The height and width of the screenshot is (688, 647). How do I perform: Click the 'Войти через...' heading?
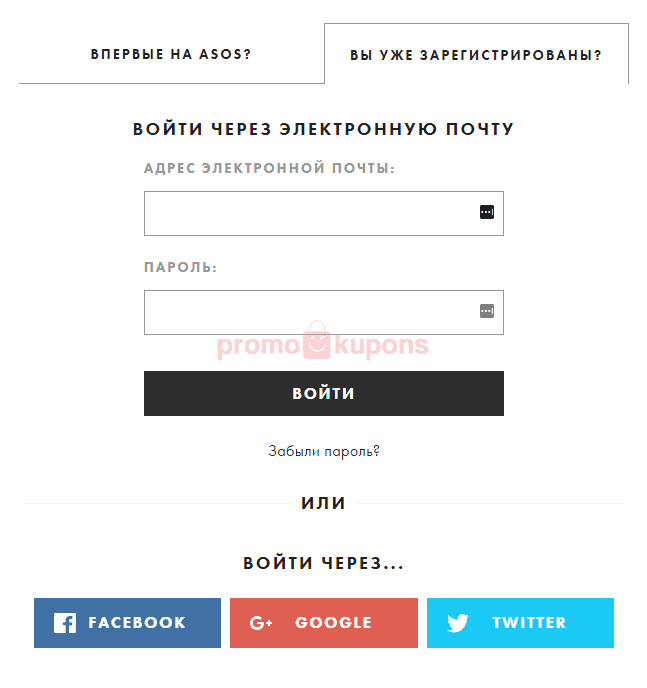(x=323, y=563)
